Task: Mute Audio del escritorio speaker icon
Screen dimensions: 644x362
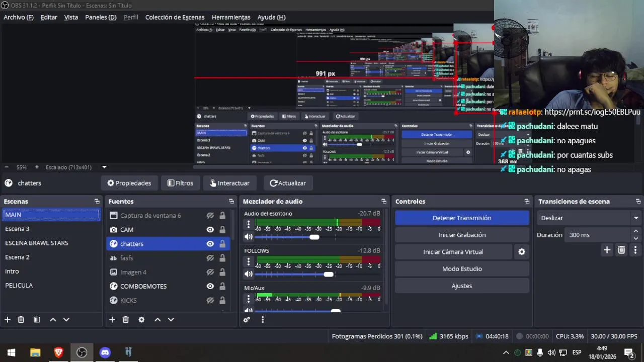Action: 249,237
